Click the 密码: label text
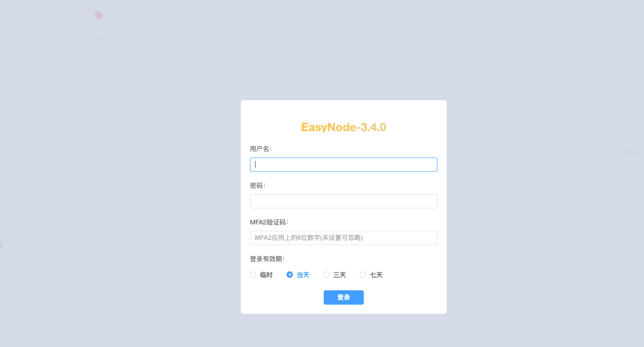Image resolution: width=644 pixels, height=347 pixels. (x=257, y=186)
